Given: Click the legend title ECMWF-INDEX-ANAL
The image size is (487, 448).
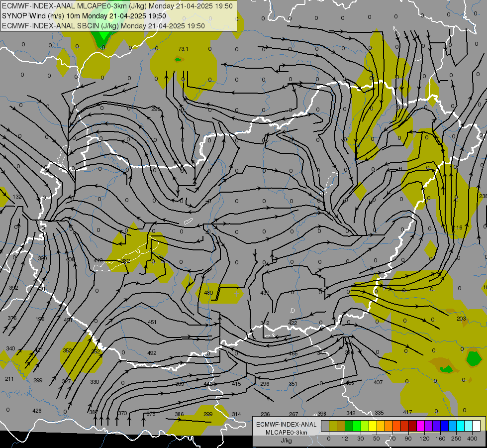Looking at the screenshot, I should (287, 425).
